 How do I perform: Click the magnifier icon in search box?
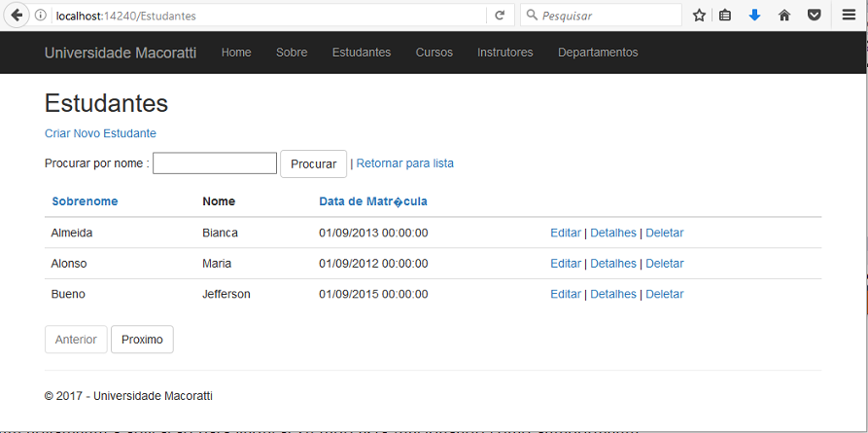tap(532, 16)
